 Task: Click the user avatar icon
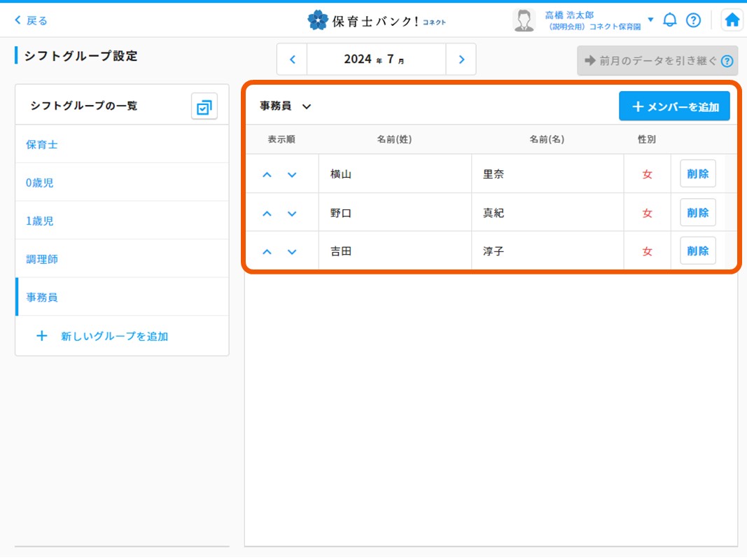(524, 20)
